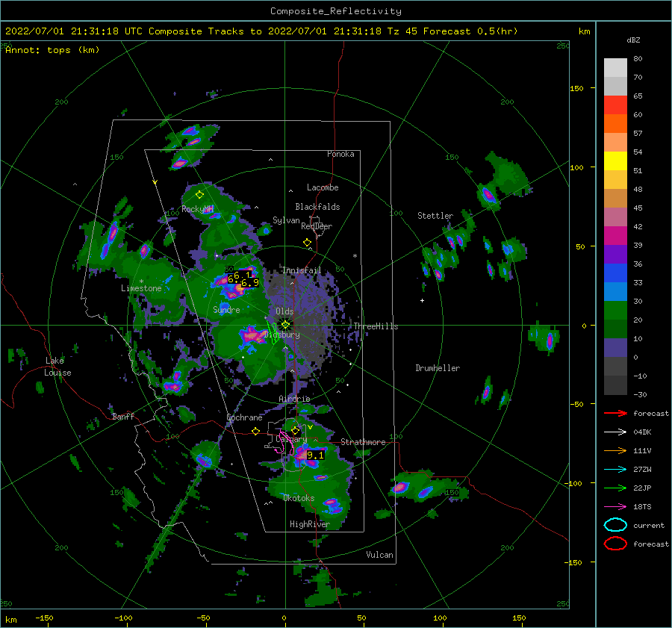Click the yellow diamond at the Olds radar center
The height and width of the screenshot is (628, 672).
click(285, 325)
